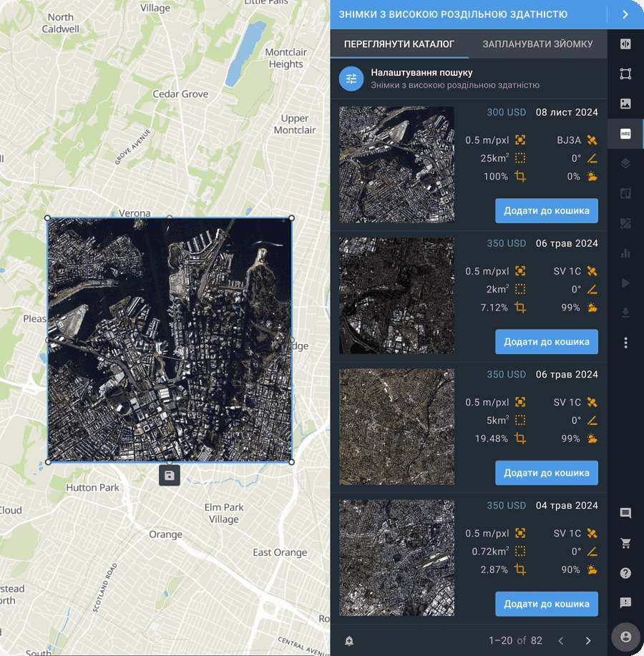Screen dimensions: 644x656
Task: Open the feedback message icon
Action: tap(626, 602)
